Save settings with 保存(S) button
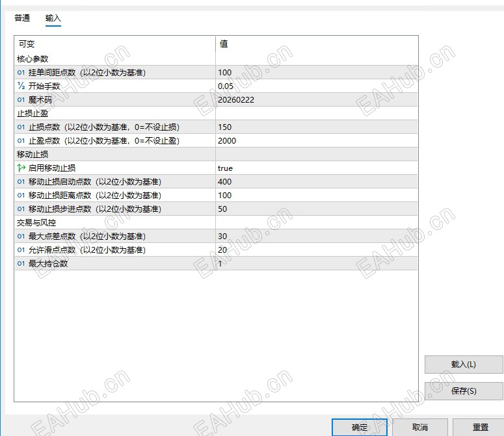The image size is (504, 436). coord(464,391)
